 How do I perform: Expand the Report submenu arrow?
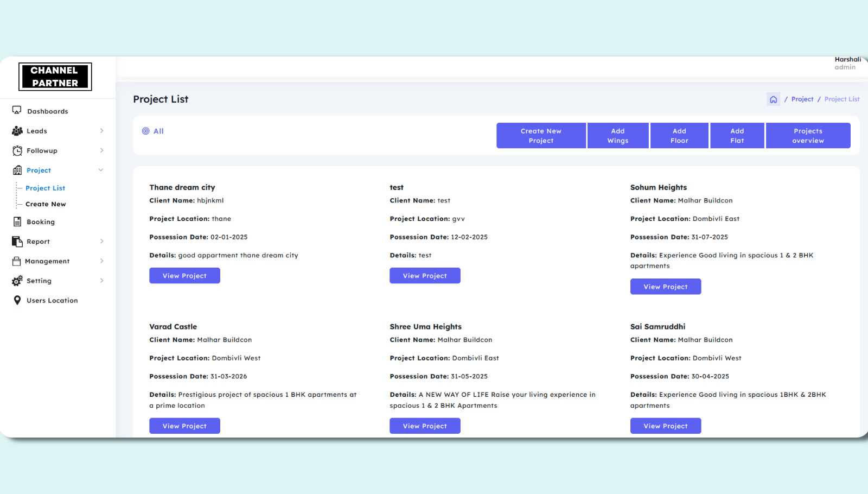(101, 242)
